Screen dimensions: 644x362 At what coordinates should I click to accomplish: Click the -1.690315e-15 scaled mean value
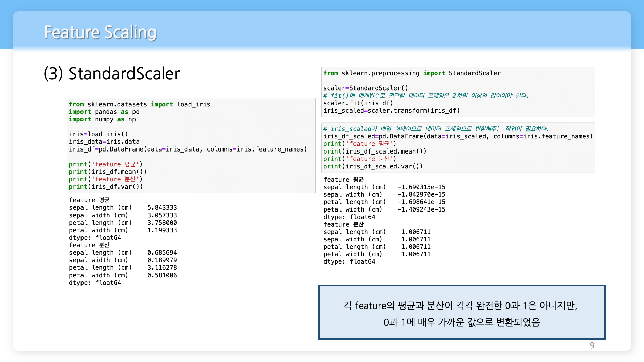pyautogui.click(x=421, y=187)
